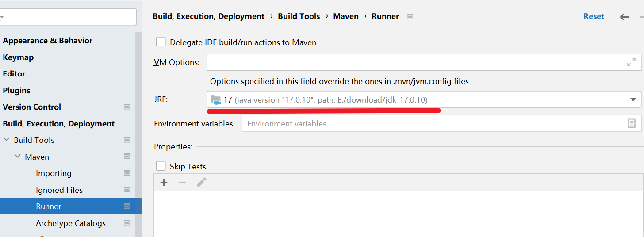Viewport: 644px width, 237px height.
Task: Enable Delegate IDE build/run actions to Maven
Action: (161, 42)
